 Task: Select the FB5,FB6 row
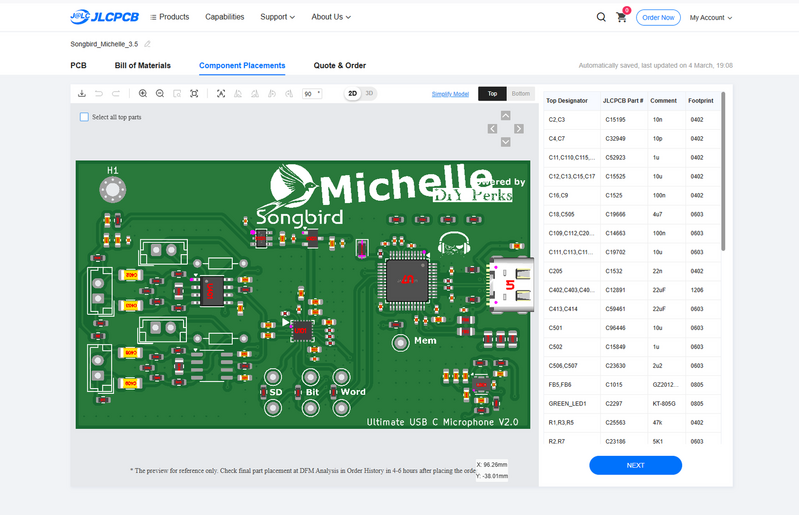632,385
